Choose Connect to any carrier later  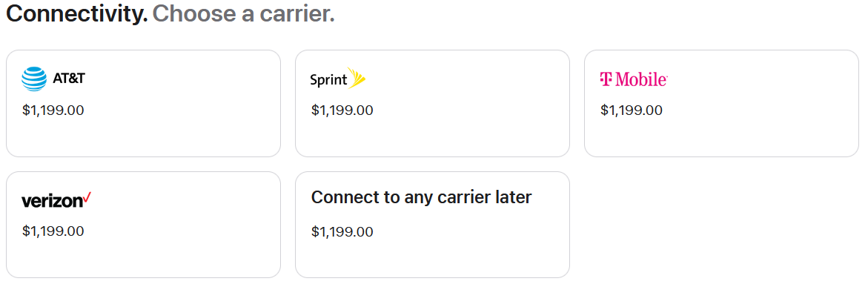(x=432, y=225)
